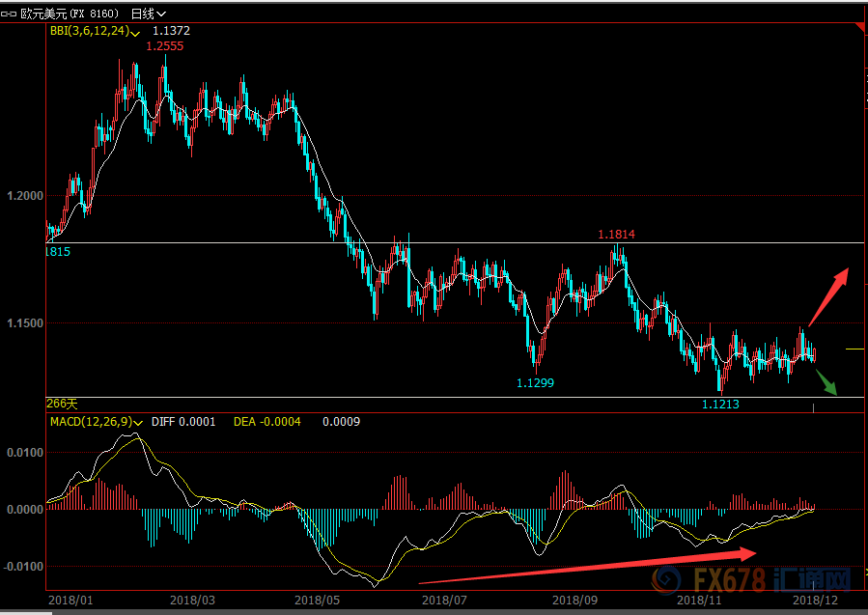Screen dimensions: 868x615
Task: Click the 2018/11 date on time axis
Action: pos(694,601)
